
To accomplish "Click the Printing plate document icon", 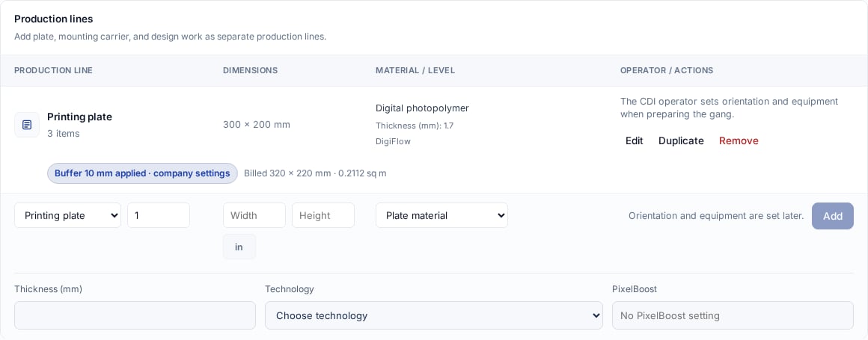I will tap(27, 125).
